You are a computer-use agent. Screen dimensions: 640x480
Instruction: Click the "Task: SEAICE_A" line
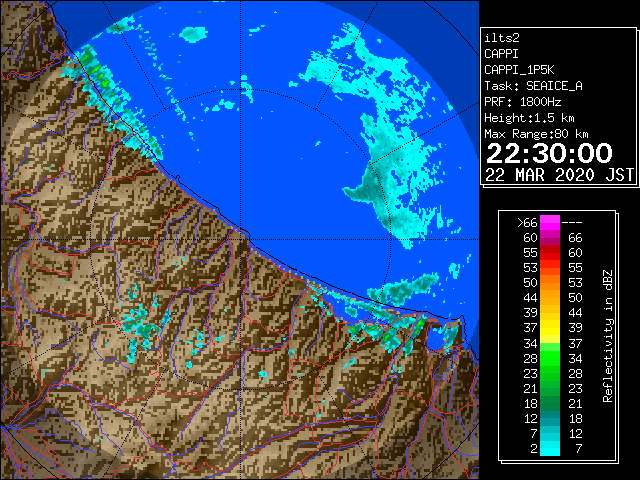click(533, 86)
